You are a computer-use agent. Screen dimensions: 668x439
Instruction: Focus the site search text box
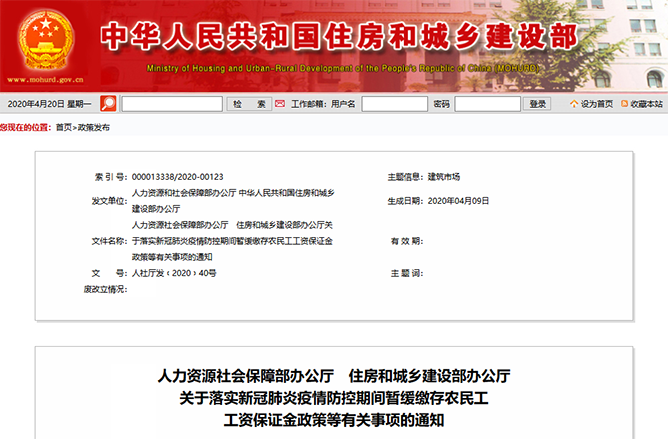[x=172, y=104]
